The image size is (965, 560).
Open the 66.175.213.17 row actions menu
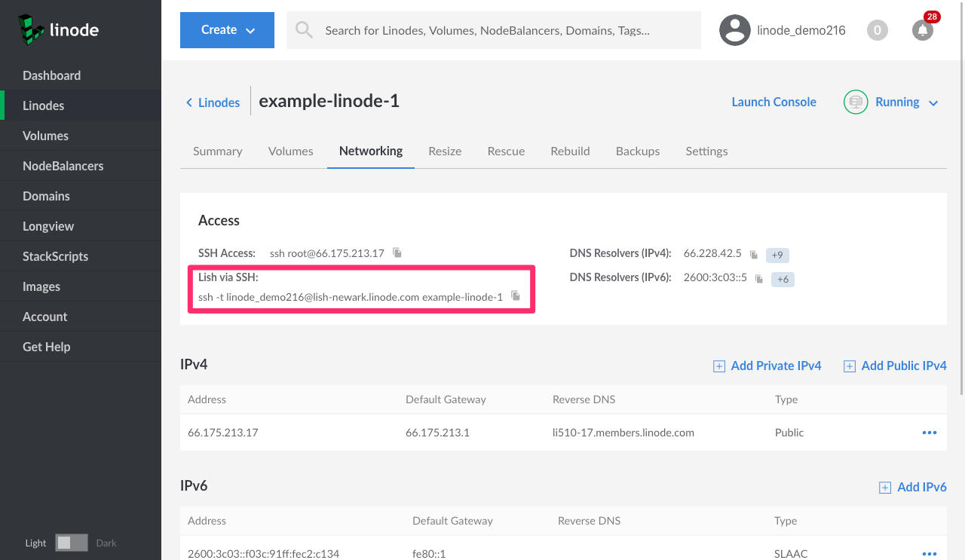(x=929, y=433)
